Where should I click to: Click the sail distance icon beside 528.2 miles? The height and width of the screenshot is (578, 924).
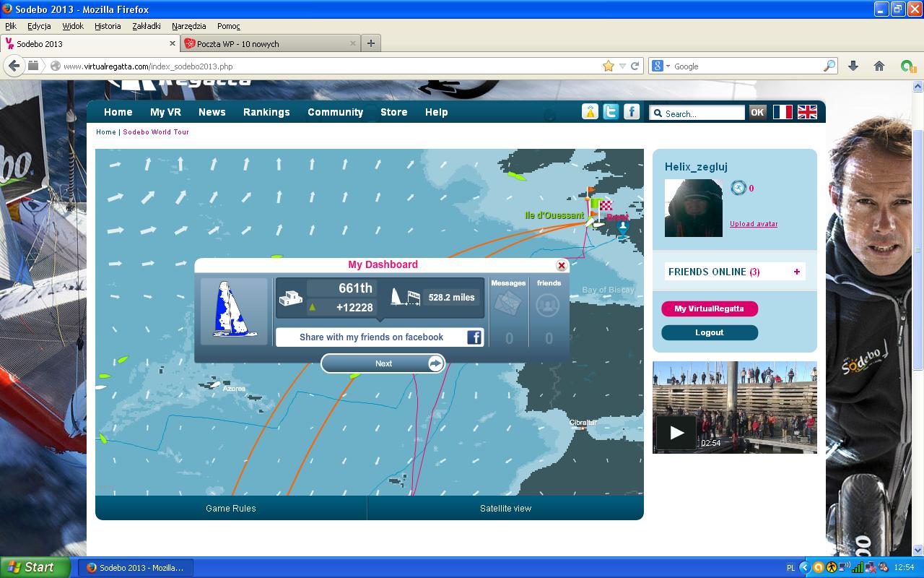point(406,297)
